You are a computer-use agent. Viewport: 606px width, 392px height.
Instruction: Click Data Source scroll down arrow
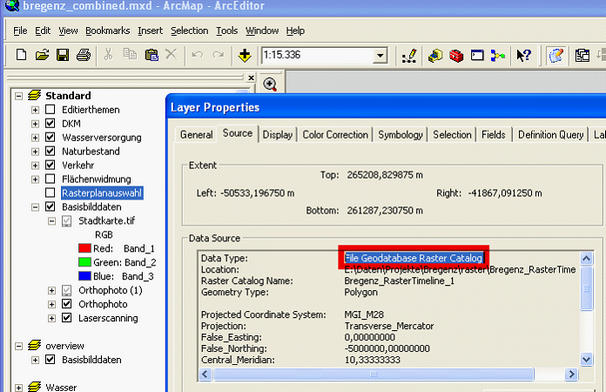[586, 360]
